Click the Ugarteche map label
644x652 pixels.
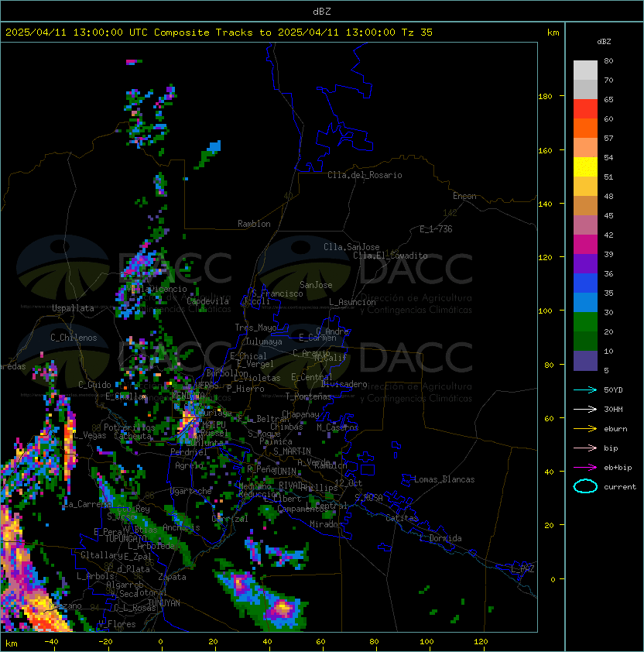(x=191, y=492)
